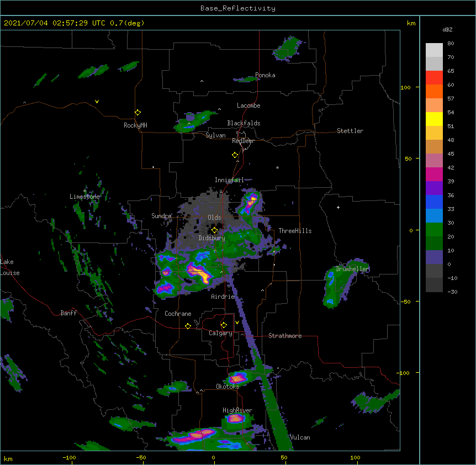Click the Lacombe town label
Viewport: 476px width, 465px height.
coord(248,105)
